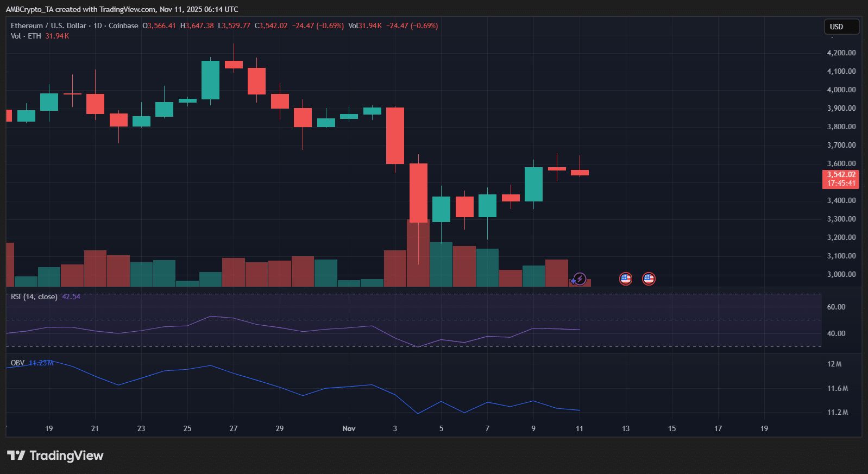Select the Vol · ETH indicator legend

click(26, 36)
